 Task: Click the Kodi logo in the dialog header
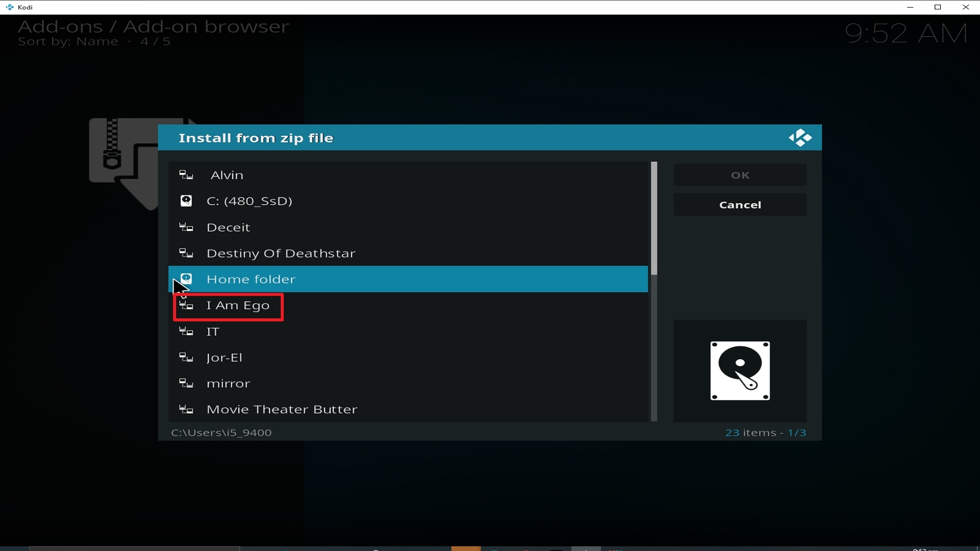[800, 138]
